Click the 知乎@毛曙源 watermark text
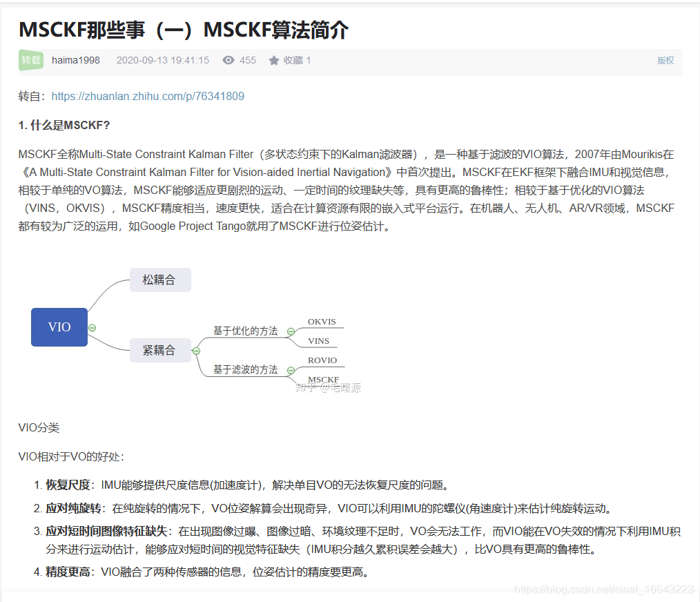The image size is (700, 602). pyautogui.click(x=329, y=388)
